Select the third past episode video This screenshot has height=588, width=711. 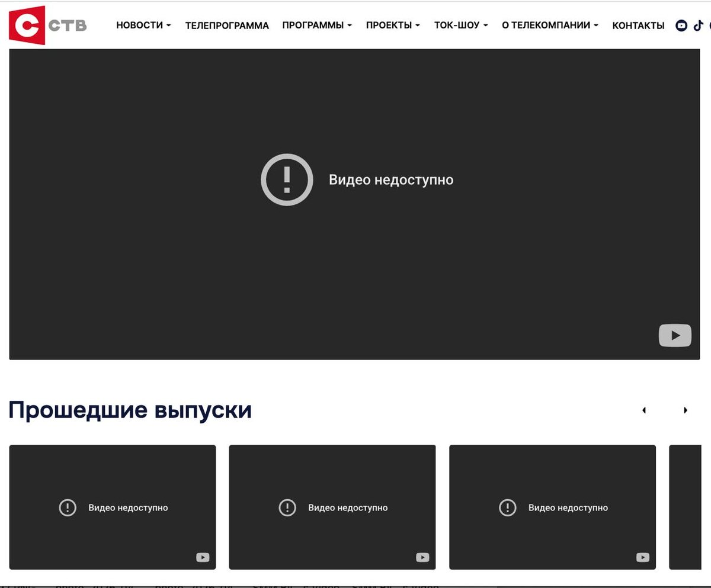553,507
